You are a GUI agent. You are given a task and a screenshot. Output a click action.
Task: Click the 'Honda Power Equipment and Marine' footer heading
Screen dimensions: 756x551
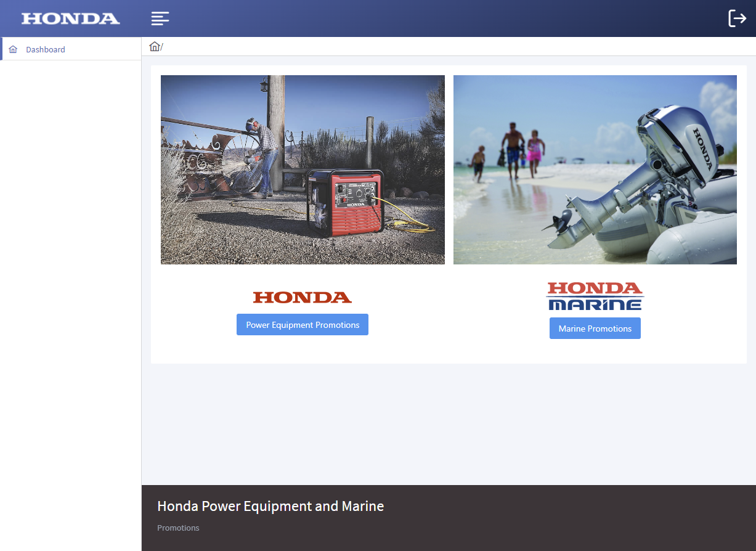click(x=270, y=506)
